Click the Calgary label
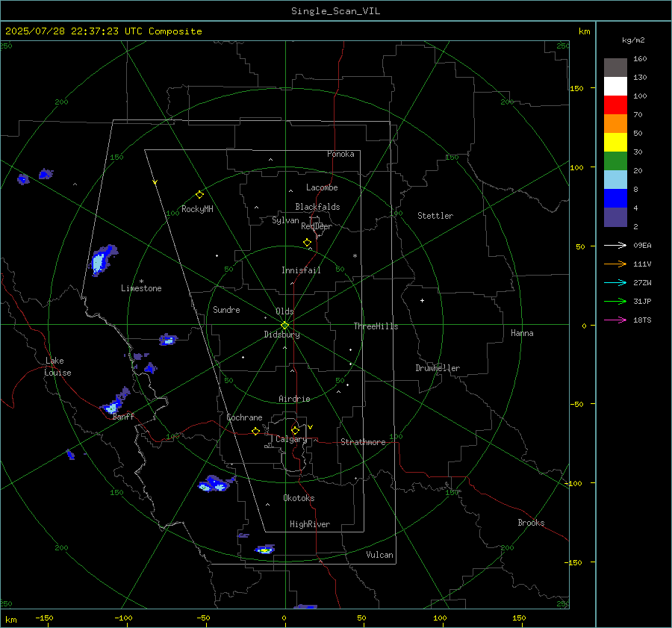 coord(291,439)
